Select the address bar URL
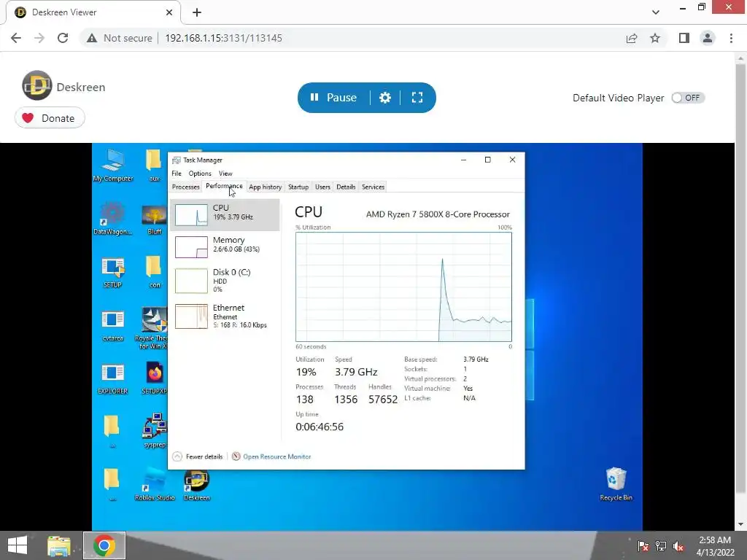 [x=223, y=38]
